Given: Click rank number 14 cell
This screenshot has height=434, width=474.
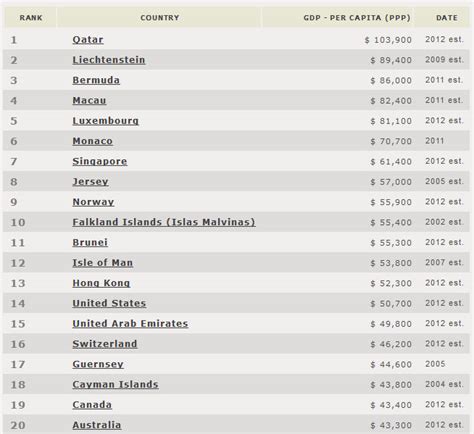Looking at the screenshot, I should pos(18,304).
